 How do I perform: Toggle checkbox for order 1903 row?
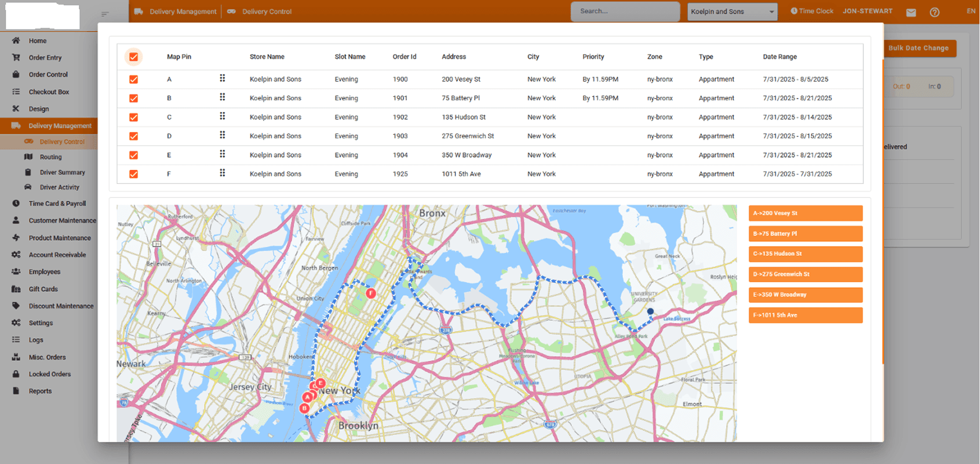134,136
